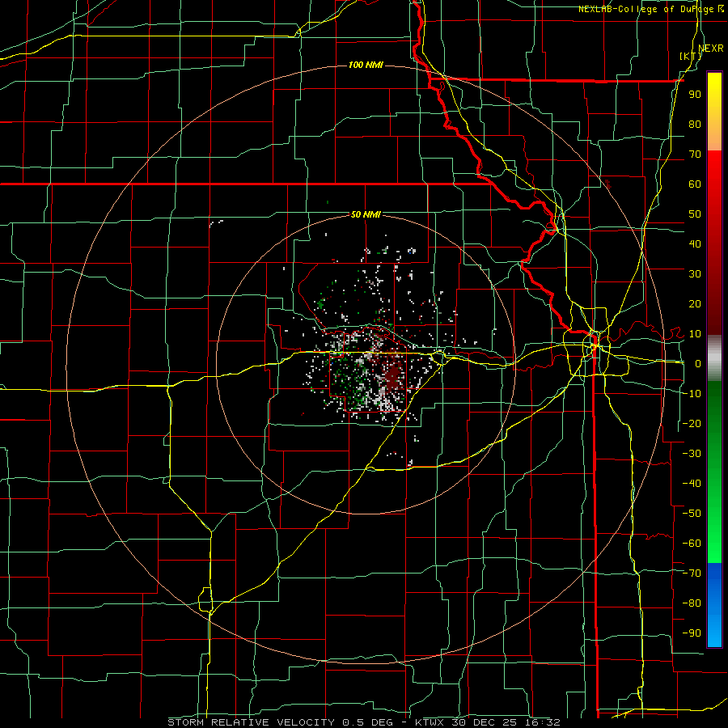728x728 pixels.
Task: Click the "60" scale value
Action: [x=695, y=184]
